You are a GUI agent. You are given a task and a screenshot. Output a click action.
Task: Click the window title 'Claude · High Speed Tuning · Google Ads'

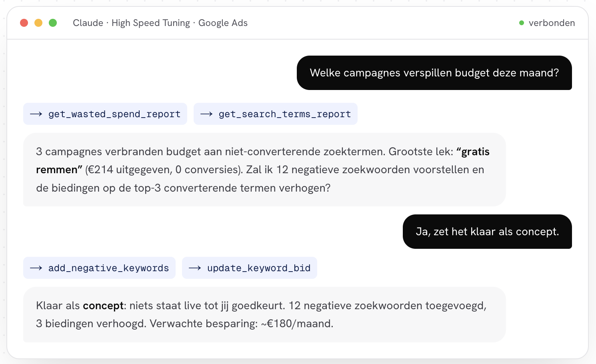160,23
